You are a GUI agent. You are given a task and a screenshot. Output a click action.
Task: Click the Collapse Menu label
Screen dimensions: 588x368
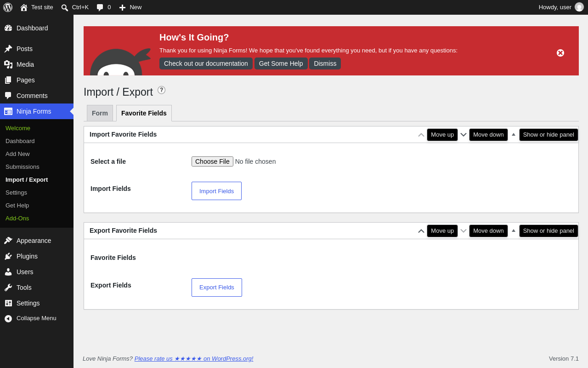pos(36,318)
